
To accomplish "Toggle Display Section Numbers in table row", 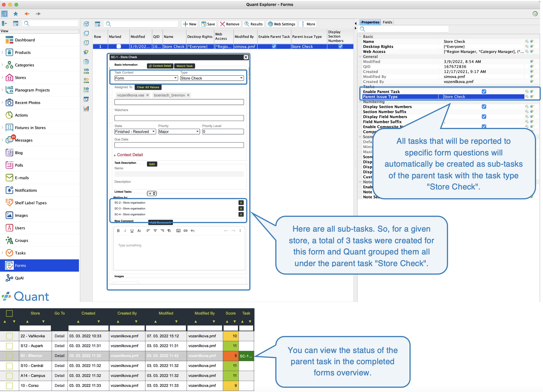I will (340, 46).
